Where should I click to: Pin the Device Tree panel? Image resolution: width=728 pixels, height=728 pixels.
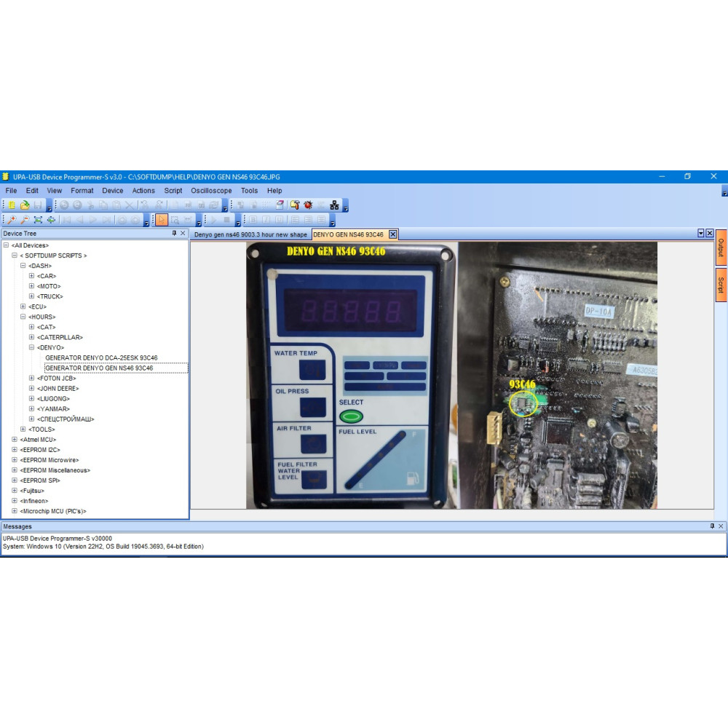174,233
